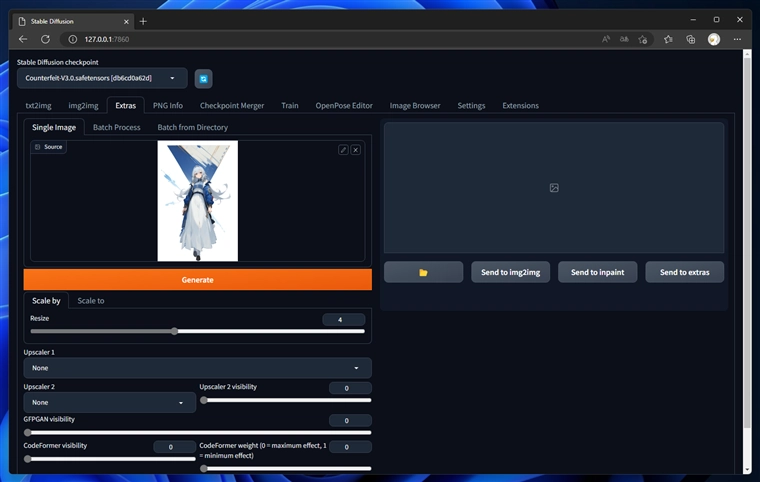This screenshot has height=482, width=760.
Task: Add this page to favorites
Action: pos(643,39)
